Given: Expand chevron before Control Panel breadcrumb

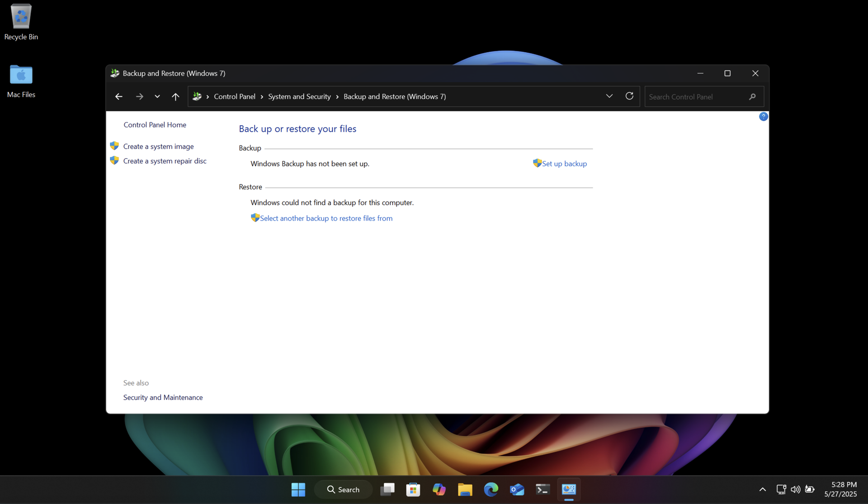Looking at the screenshot, I should pos(208,97).
